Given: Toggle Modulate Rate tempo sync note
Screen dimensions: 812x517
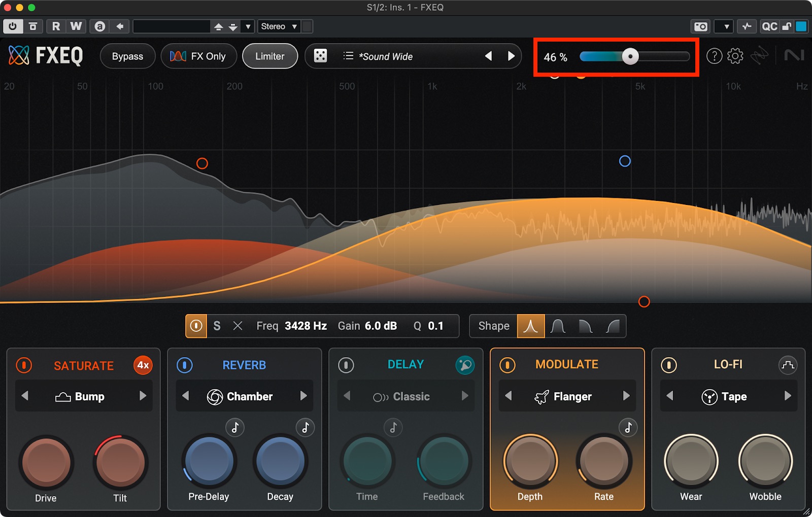Looking at the screenshot, I should [628, 427].
